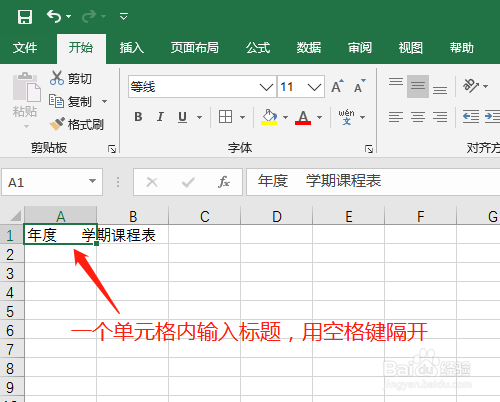500x402 pixels.
Task: Expand the fill color dropdown arrow
Action: click(x=285, y=117)
